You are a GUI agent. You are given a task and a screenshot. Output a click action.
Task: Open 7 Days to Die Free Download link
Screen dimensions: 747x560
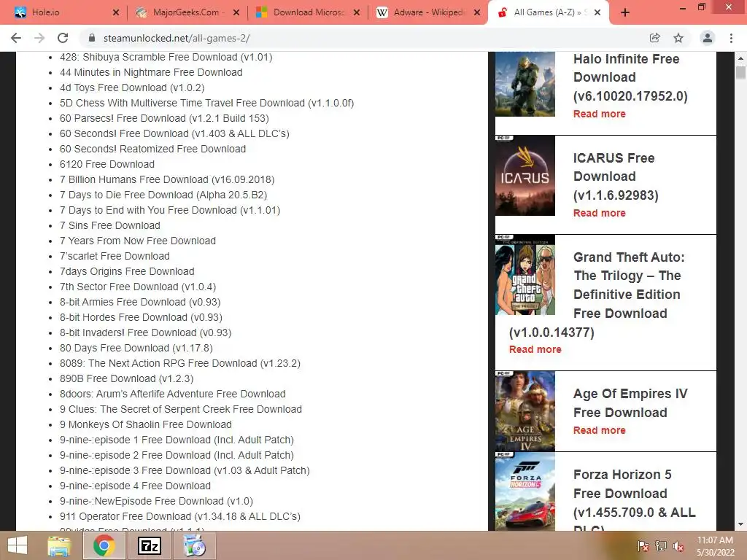click(163, 195)
